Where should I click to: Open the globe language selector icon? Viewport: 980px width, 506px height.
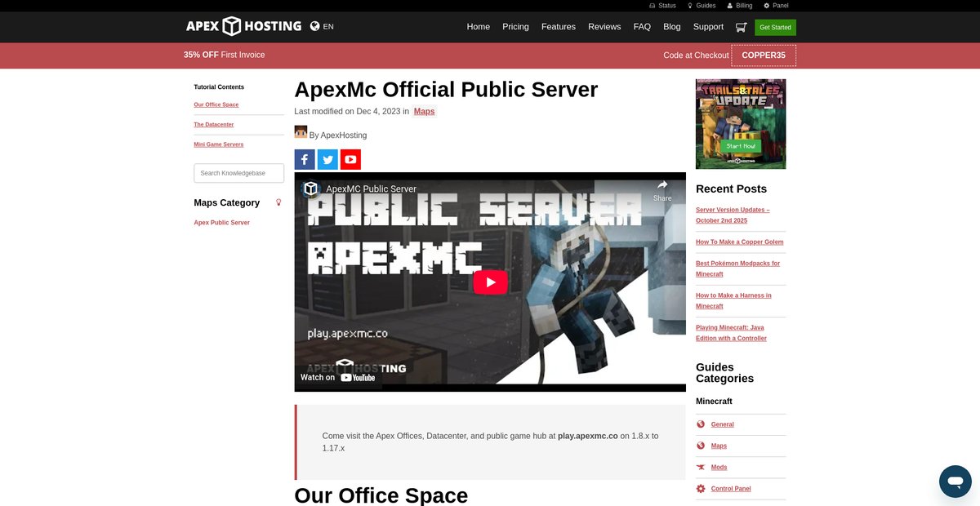[x=314, y=26]
